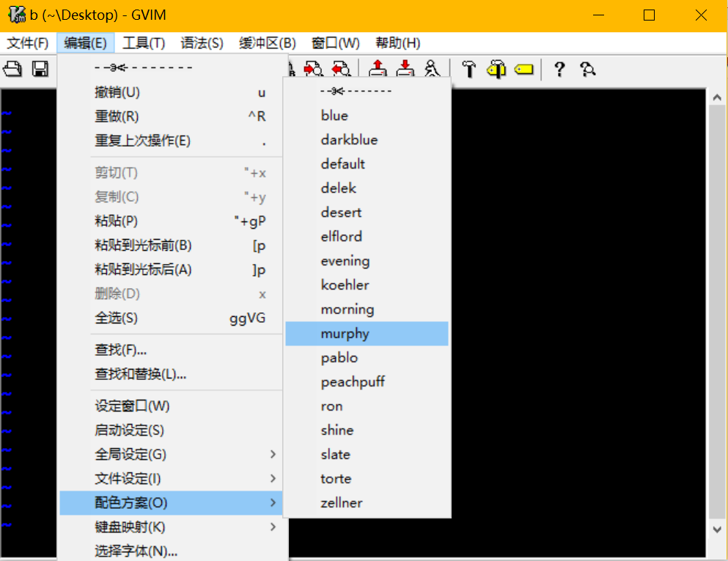This screenshot has width=728, height=561.
Task: Click the Run Script toolbar icon
Action: click(x=431, y=69)
